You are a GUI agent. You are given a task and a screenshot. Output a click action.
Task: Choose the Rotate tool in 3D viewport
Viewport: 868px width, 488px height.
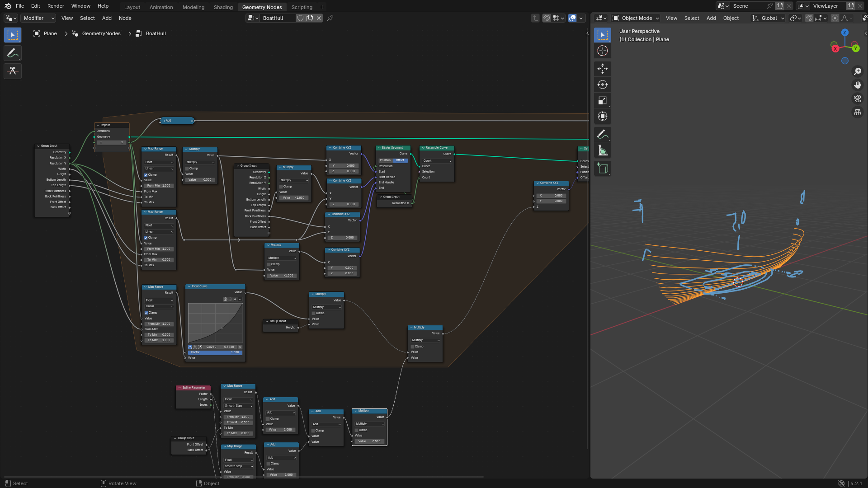(603, 84)
